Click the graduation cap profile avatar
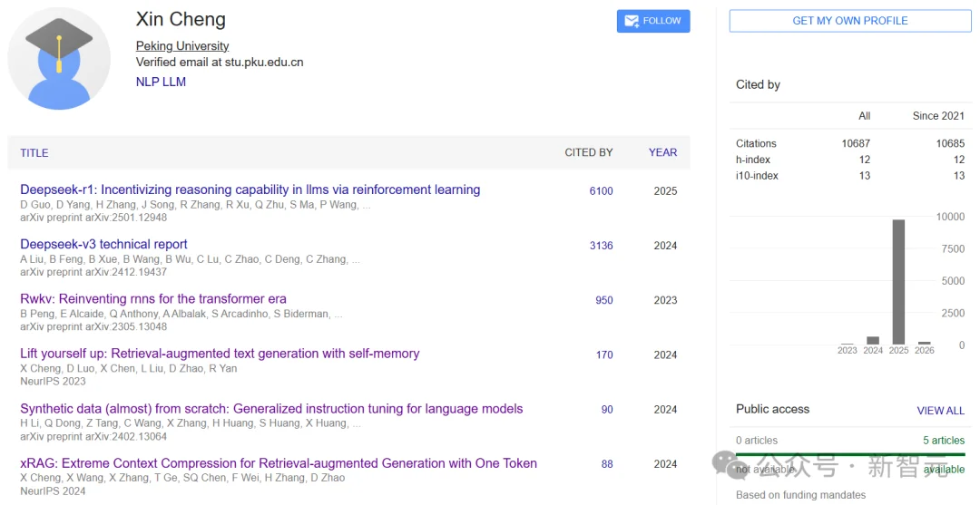The height and width of the screenshot is (505, 980). coord(59,59)
